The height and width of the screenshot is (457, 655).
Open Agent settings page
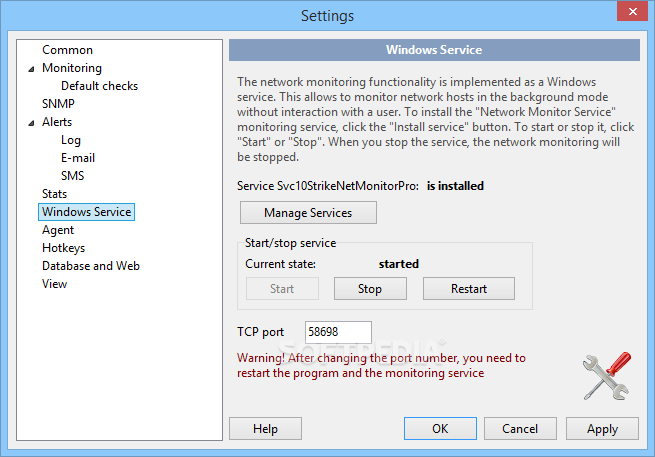click(x=58, y=230)
